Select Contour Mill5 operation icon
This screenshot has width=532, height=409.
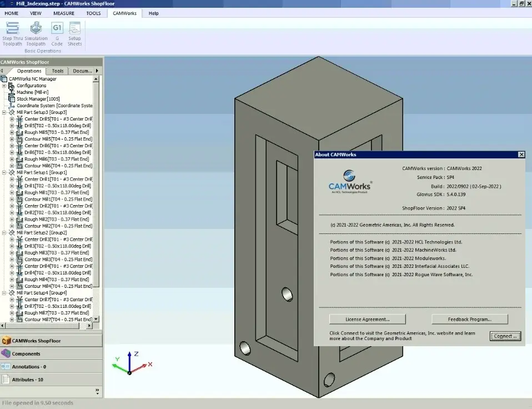click(19, 139)
